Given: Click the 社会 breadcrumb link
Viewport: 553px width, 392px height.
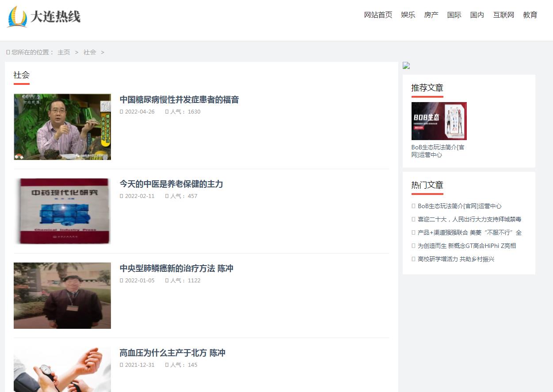Looking at the screenshot, I should pos(90,52).
